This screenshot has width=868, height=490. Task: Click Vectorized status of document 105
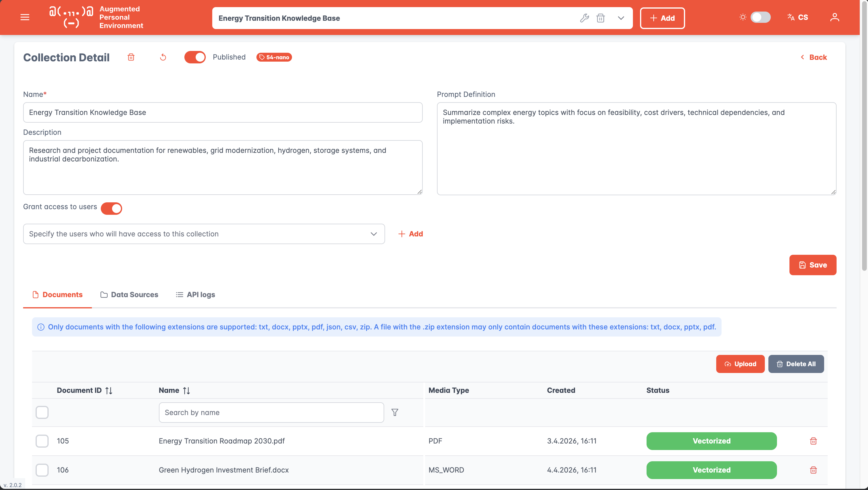point(712,441)
